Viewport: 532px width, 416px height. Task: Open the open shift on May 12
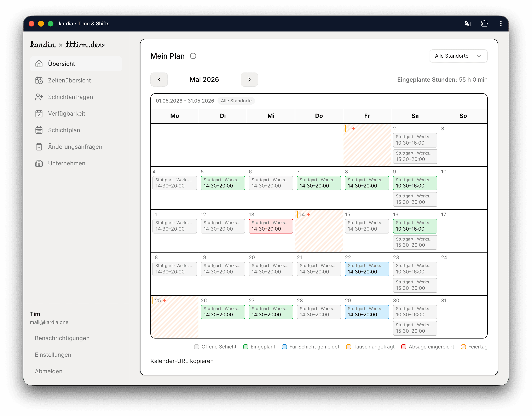point(223,226)
